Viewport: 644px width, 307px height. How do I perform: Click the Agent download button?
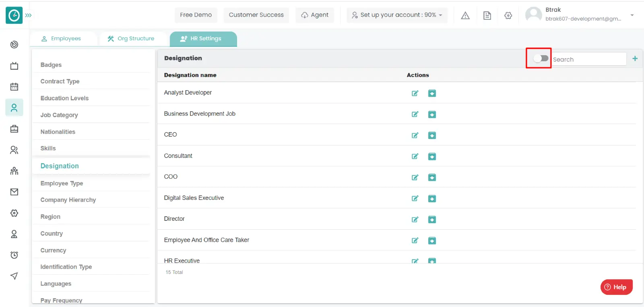[315, 15]
